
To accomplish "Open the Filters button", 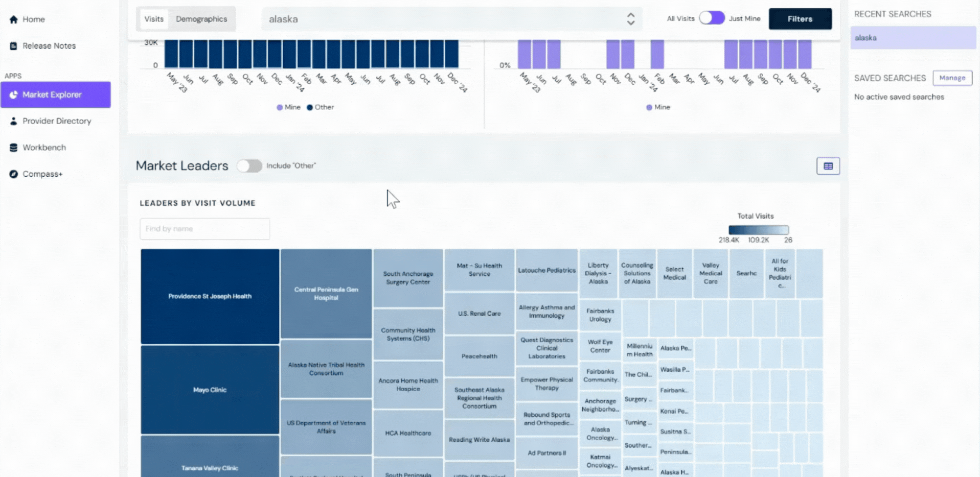I will (x=800, y=19).
